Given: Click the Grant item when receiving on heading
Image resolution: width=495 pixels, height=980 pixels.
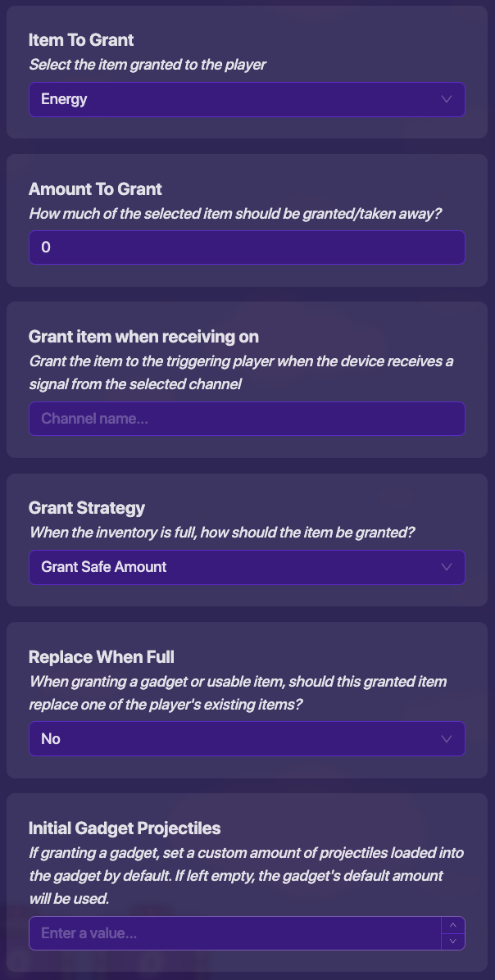Looking at the screenshot, I should [143, 336].
